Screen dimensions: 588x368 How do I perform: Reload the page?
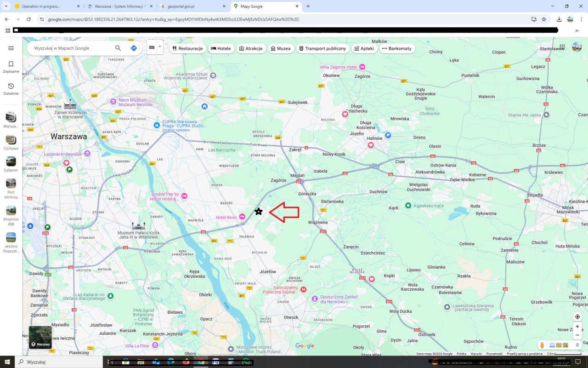pos(28,19)
